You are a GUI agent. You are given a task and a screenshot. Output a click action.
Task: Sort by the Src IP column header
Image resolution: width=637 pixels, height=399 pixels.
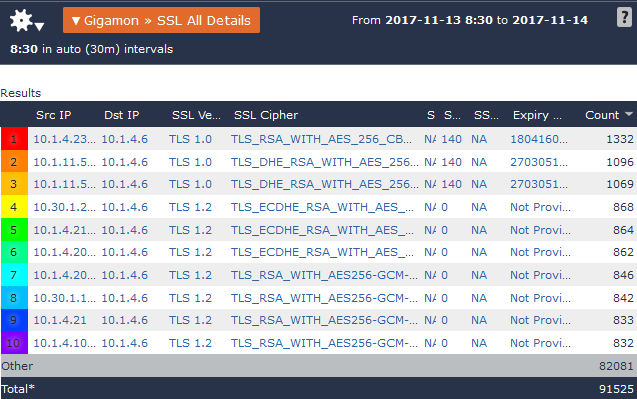(x=54, y=115)
